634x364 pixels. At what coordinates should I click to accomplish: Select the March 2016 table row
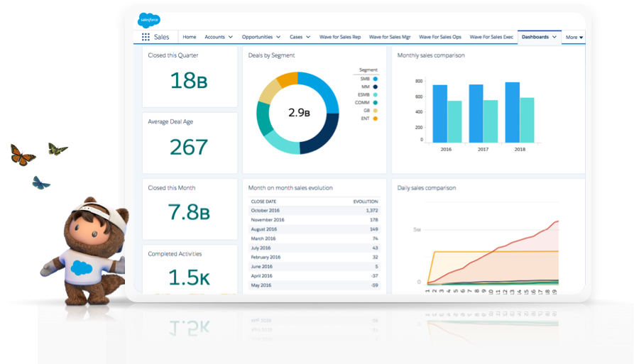315,238
